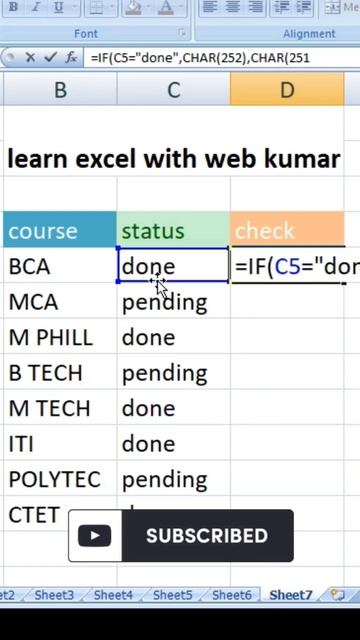
Task: Open the Borders dropdown arrow
Action: pos(111,7)
